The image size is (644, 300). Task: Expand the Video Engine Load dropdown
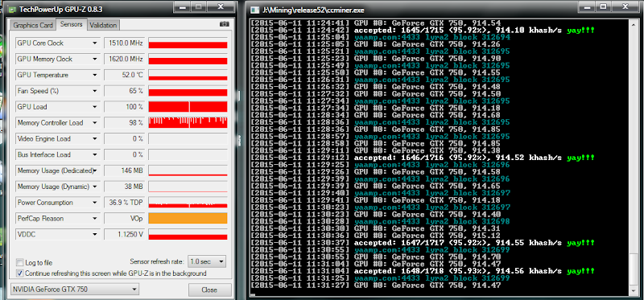coord(95,138)
